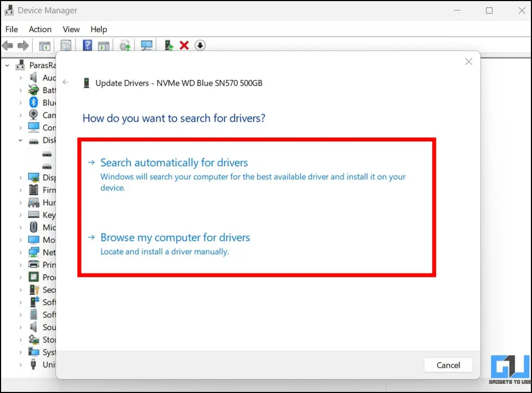532x393 pixels.
Task: Expand the Processors node chevron
Action: coord(20,277)
